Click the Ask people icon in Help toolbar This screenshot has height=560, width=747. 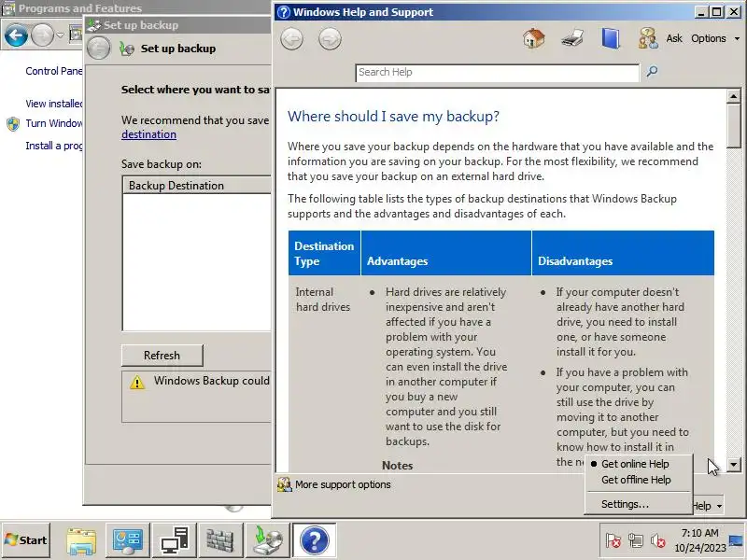coord(648,38)
